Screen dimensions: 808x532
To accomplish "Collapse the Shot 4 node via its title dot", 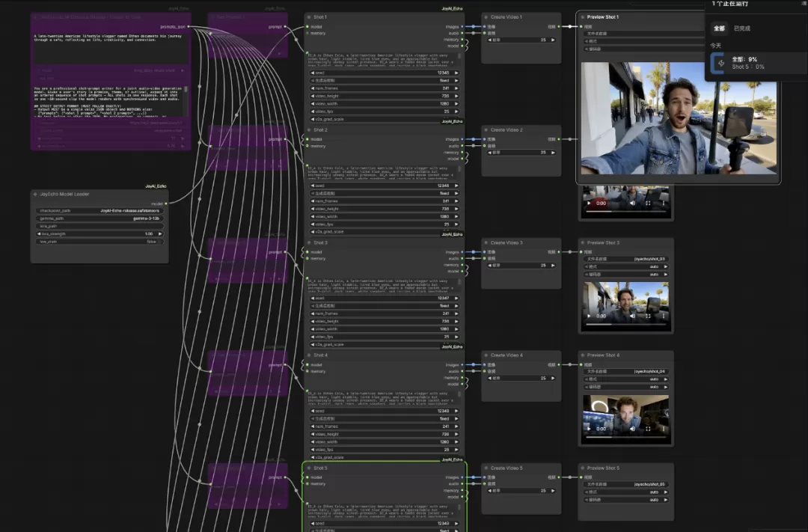I will [308, 355].
